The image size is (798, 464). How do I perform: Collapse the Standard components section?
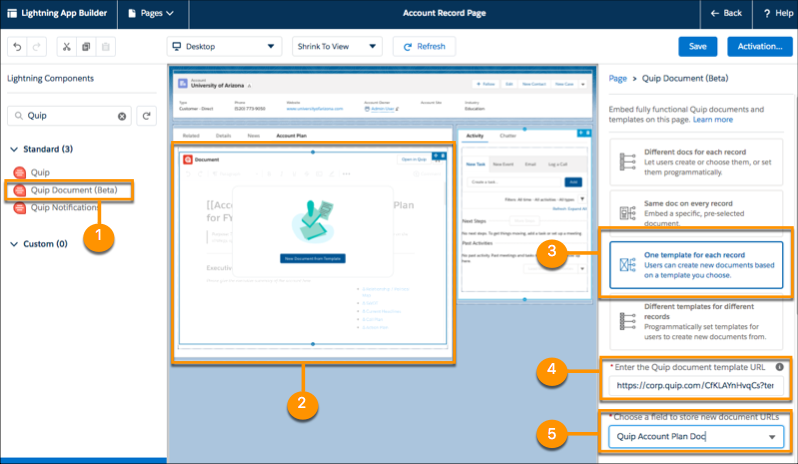[x=13, y=149]
